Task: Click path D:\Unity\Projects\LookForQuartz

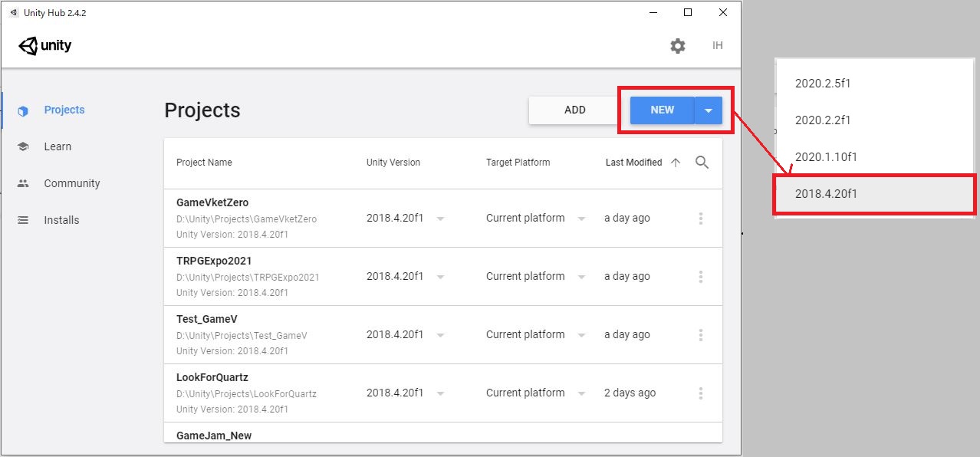Action: (246, 394)
